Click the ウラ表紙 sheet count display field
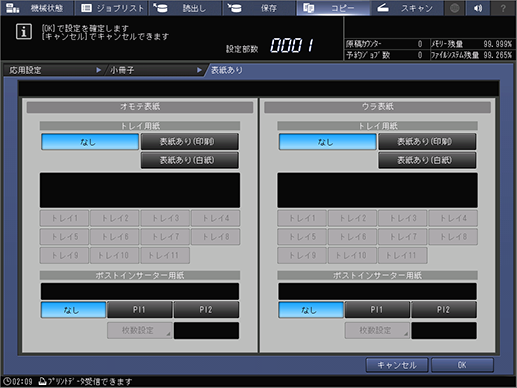The width and height of the screenshot is (517, 388). (444, 331)
